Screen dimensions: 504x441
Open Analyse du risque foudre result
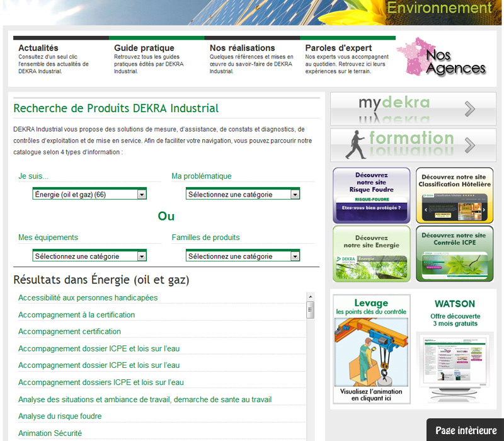click(60, 416)
